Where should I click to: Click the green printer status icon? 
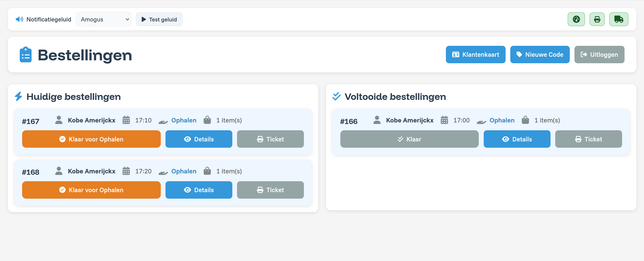pos(597,19)
